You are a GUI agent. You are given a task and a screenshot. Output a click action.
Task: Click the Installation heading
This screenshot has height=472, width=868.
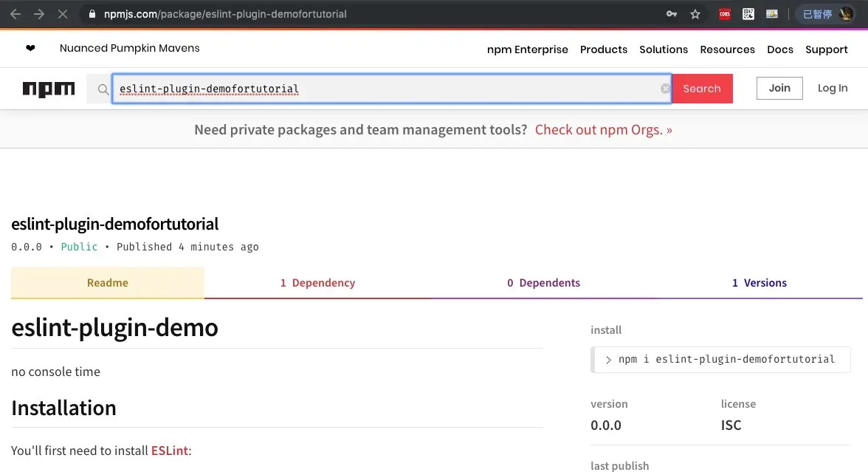(x=63, y=408)
